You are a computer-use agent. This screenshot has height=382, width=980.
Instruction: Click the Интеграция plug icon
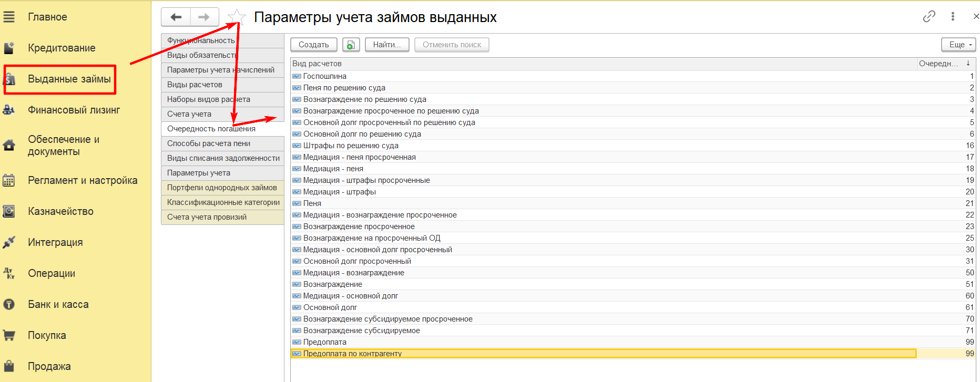[x=9, y=242]
